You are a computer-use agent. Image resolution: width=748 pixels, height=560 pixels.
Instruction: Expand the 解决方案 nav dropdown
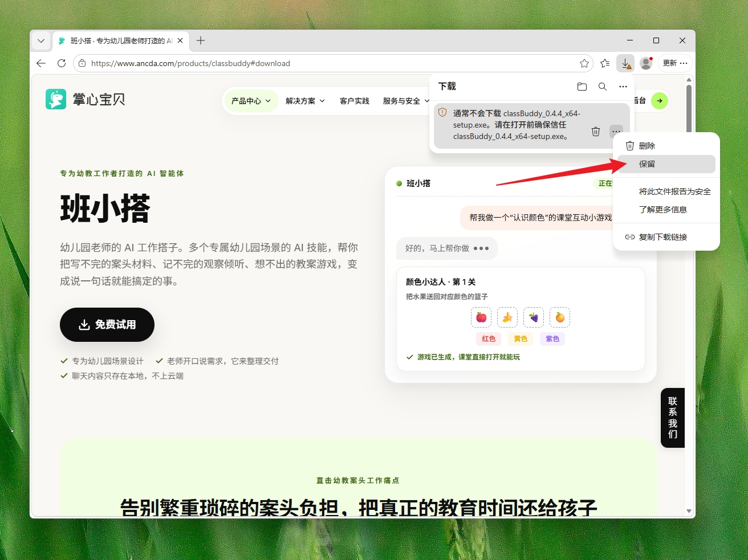pos(305,101)
